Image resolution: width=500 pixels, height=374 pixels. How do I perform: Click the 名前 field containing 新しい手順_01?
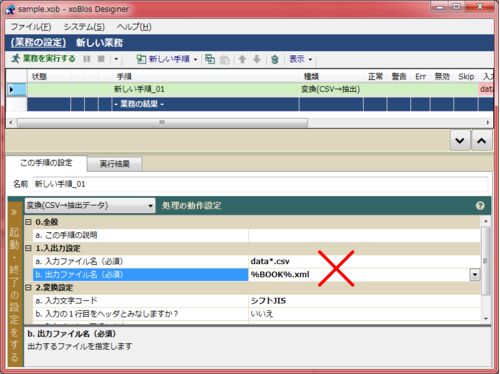tap(260, 184)
